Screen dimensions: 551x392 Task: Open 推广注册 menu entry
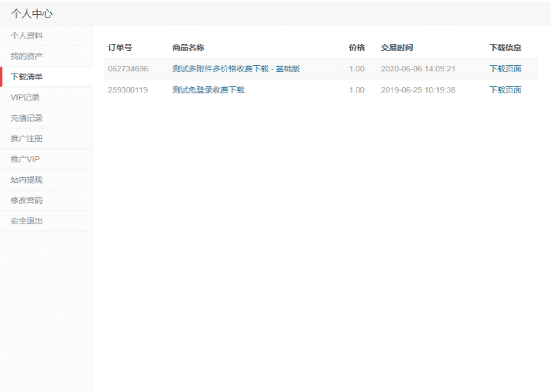tap(27, 139)
